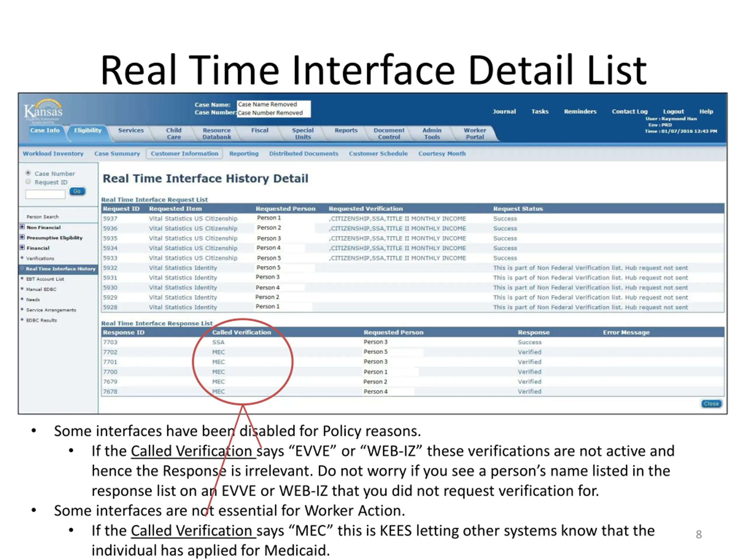Click the Called Verification column header
The width and height of the screenshot is (747, 560).
(241, 332)
